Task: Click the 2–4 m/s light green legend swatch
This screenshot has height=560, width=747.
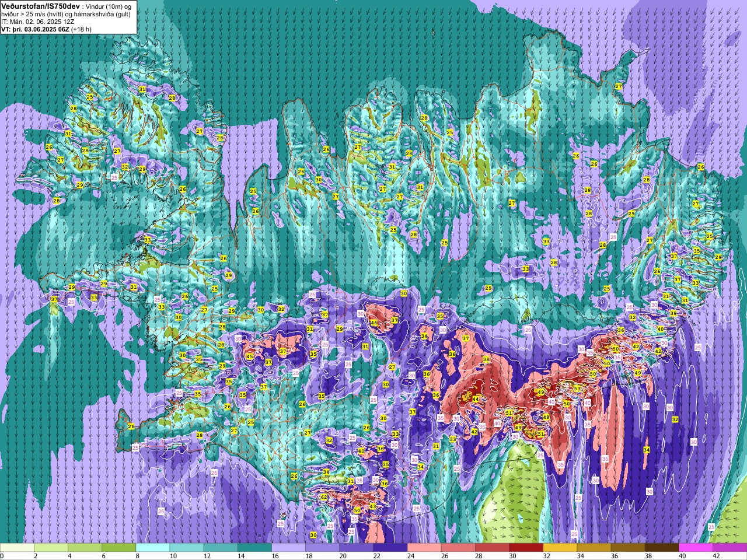Action: point(51,548)
